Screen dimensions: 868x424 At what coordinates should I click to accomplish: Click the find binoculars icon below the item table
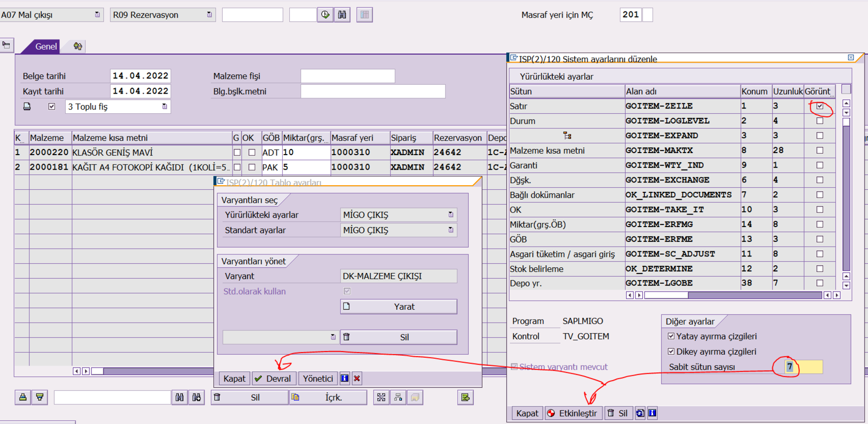coord(179,397)
